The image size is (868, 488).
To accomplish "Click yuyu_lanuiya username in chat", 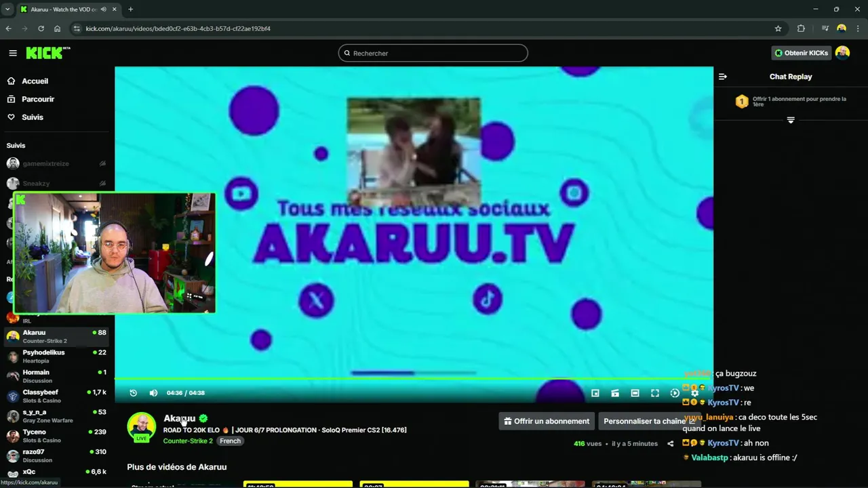I will point(709,418).
